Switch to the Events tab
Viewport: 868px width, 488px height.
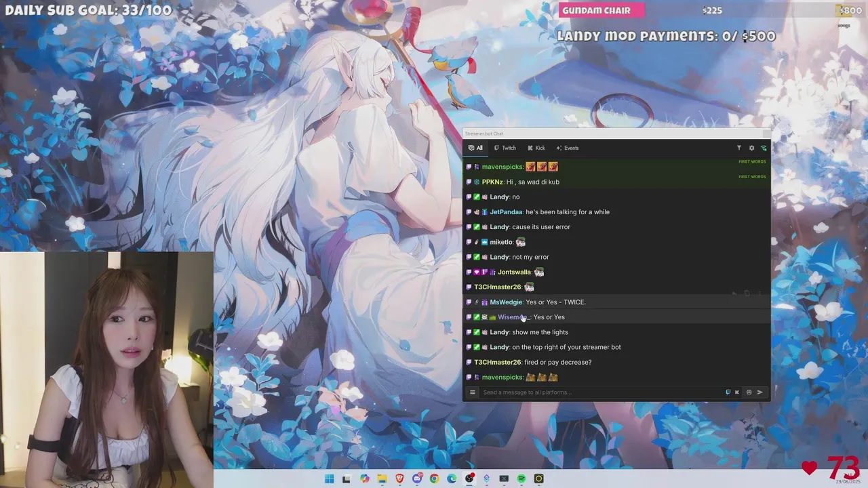point(568,148)
